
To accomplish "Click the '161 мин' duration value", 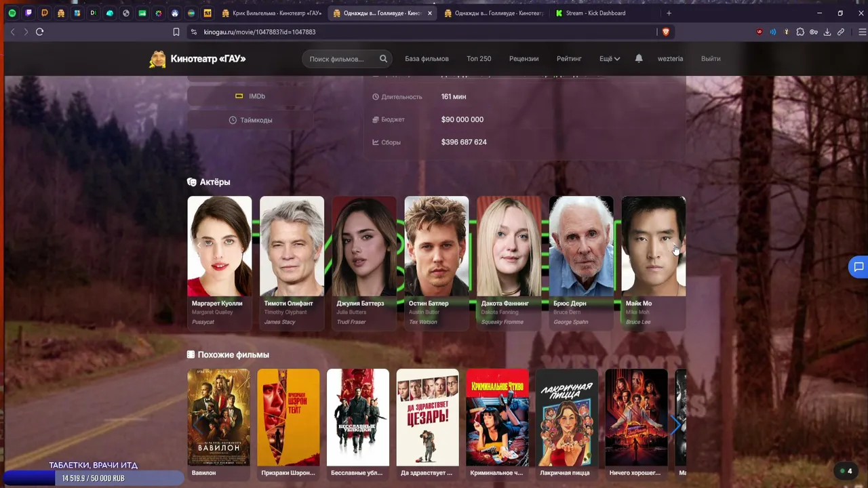I will (x=454, y=97).
